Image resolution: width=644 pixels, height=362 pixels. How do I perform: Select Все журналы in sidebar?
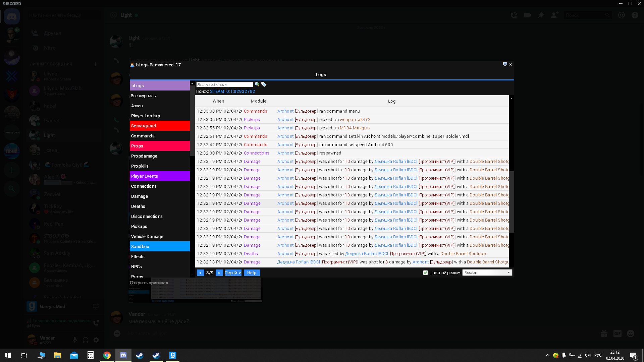(160, 96)
